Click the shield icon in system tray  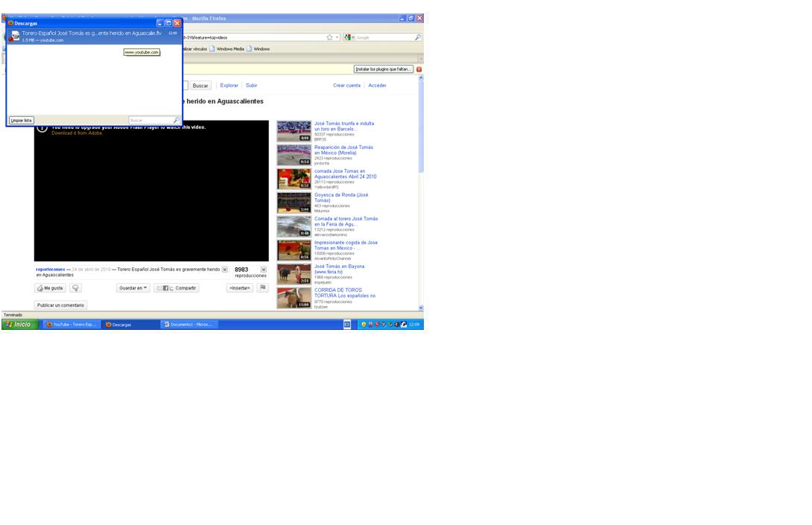[364, 325]
